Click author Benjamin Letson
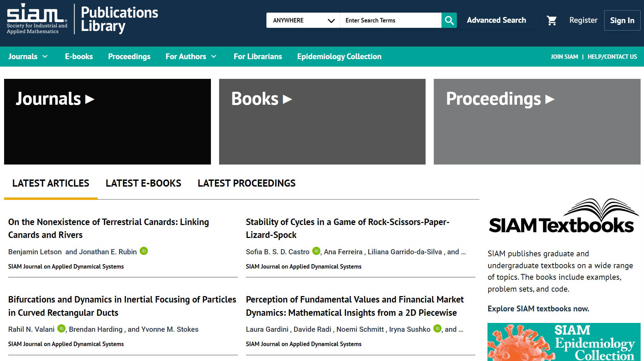Viewport: 644px width, 361px height. pyautogui.click(x=35, y=252)
